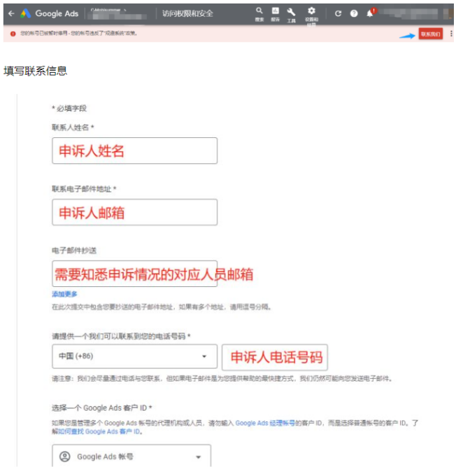Open the 如何查找 Google Ads 客户 ID link
This screenshot has width=456, height=476.
pos(100,432)
